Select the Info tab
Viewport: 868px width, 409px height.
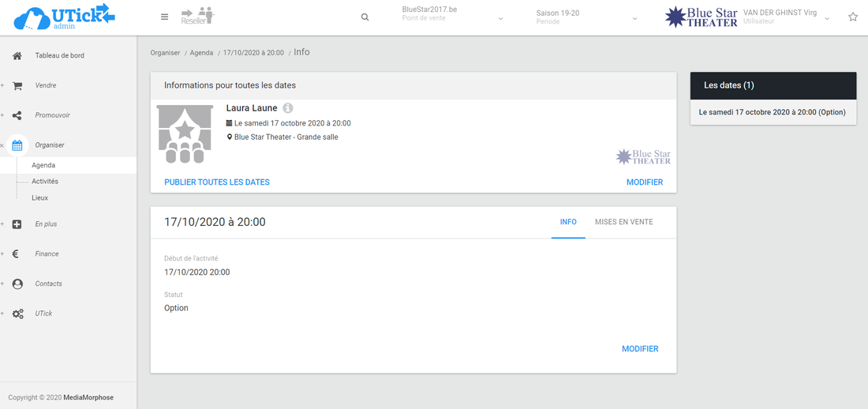568,222
